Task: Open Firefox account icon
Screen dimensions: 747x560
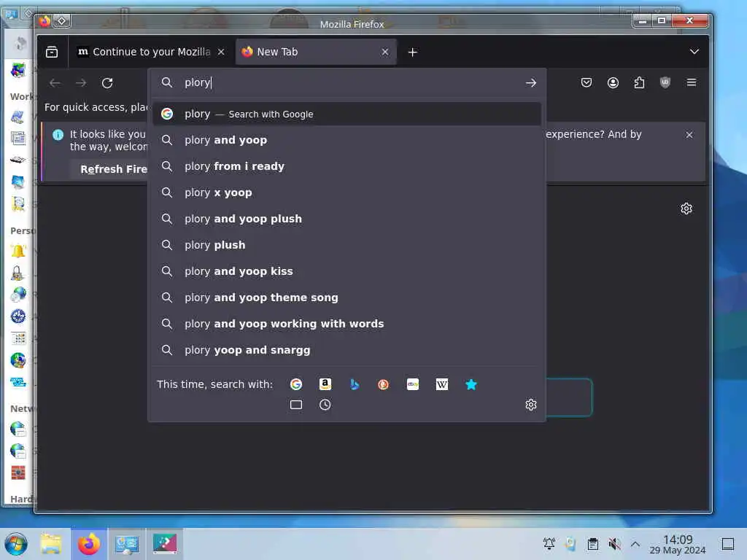Action: [613, 83]
